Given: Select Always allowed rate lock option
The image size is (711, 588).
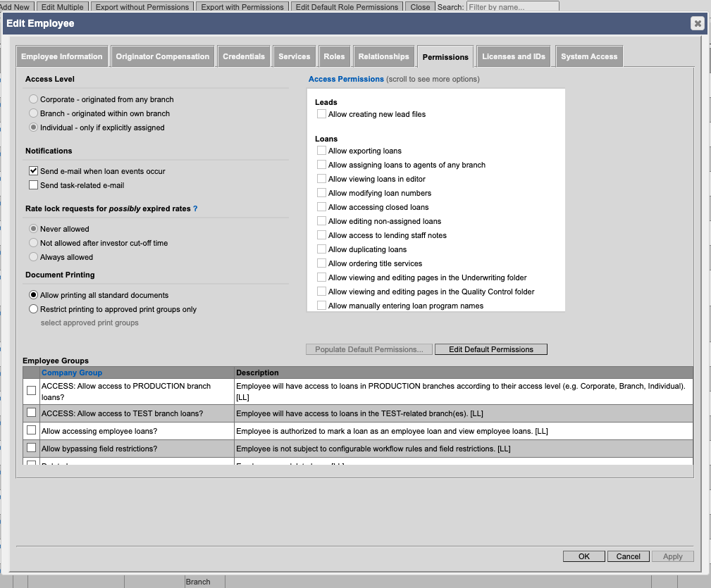Looking at the screenshot, I should click(x=33, y=257).
